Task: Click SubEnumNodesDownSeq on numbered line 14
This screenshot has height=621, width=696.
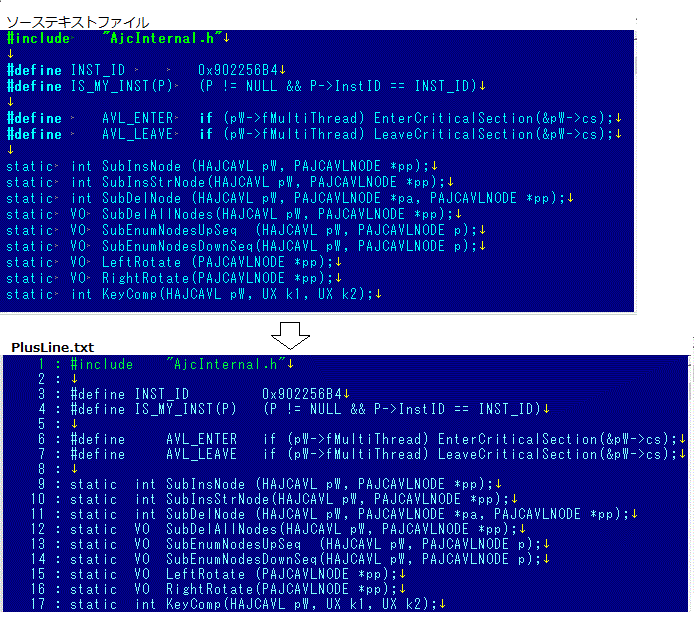Action: [241, 559]
